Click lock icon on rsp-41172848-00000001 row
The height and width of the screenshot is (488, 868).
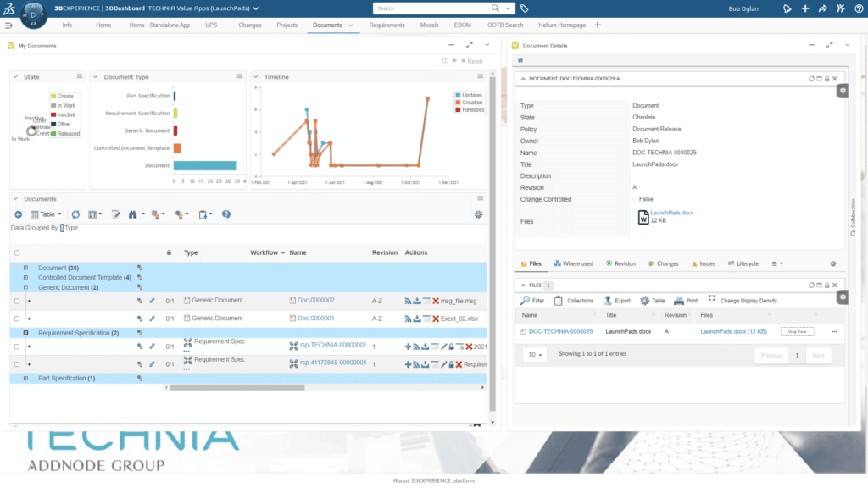pos(451,364)
